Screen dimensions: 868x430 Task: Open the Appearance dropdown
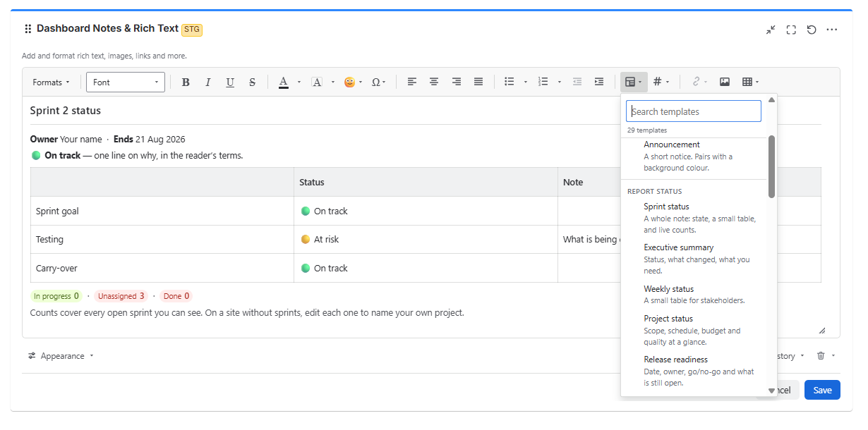click(61, 356)
